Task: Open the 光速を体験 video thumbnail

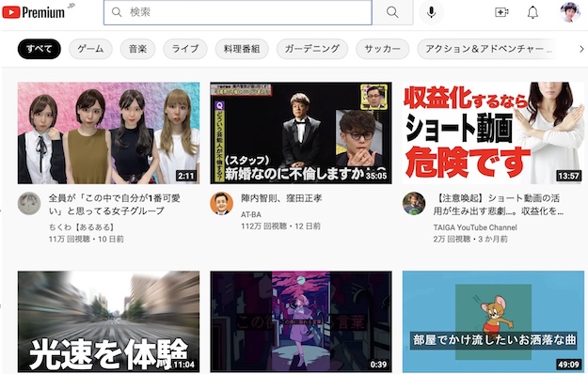Action: (x=108, y=322)
